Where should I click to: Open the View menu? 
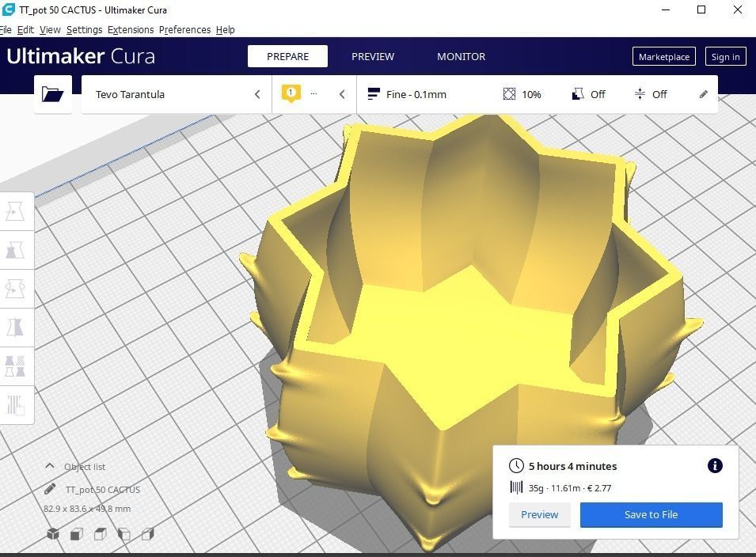tap(50, 30)
